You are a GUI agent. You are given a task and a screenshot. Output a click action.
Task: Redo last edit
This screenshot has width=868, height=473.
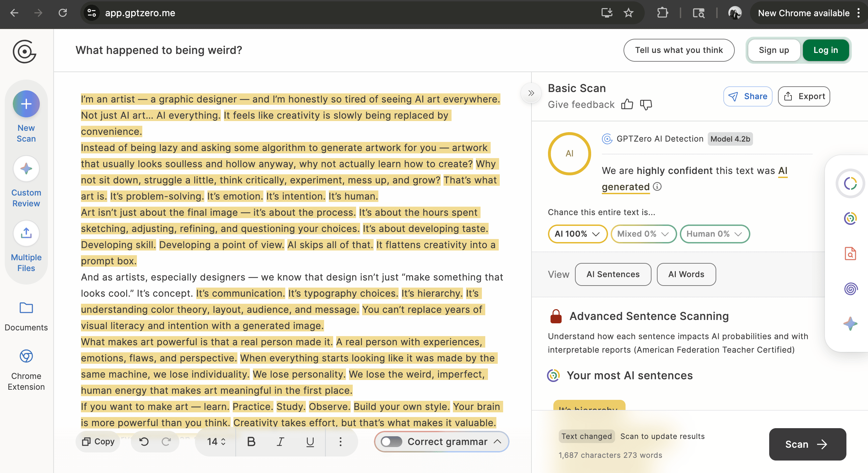tap(166, 442)
